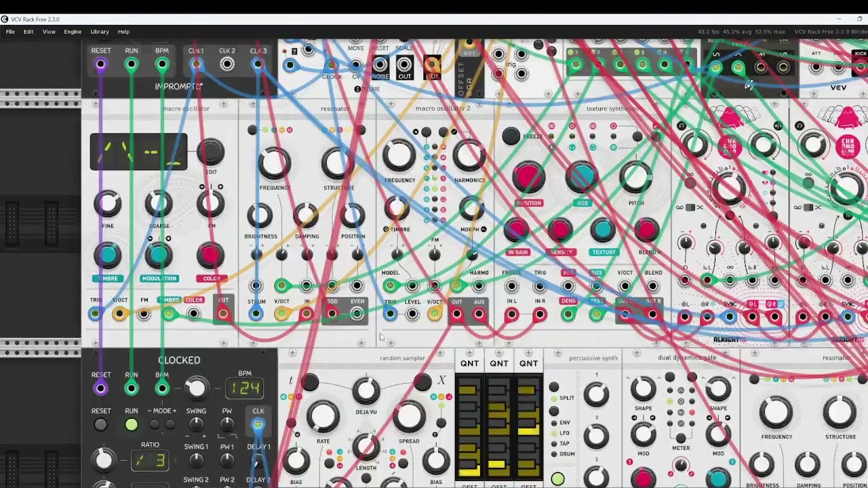
Task: Click macro oscillator's TRIG input jack
Action: click(95, 313)
